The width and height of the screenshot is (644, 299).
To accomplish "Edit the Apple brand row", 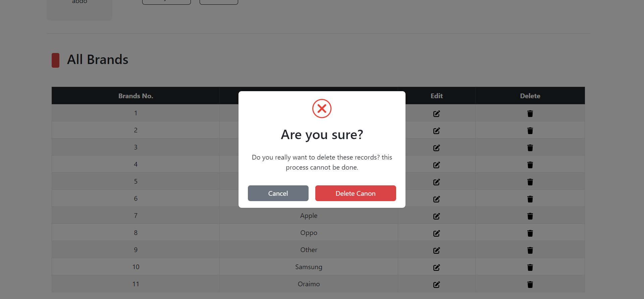I will tap(436, 216).
